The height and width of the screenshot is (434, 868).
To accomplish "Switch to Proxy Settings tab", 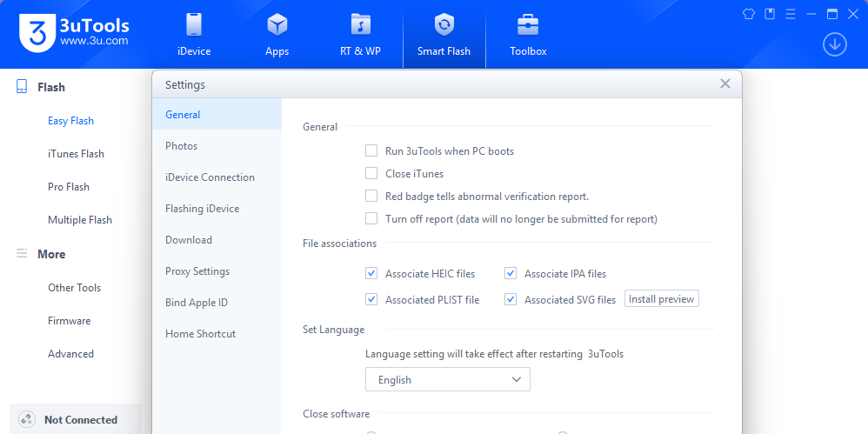I will tap(197, 271).
